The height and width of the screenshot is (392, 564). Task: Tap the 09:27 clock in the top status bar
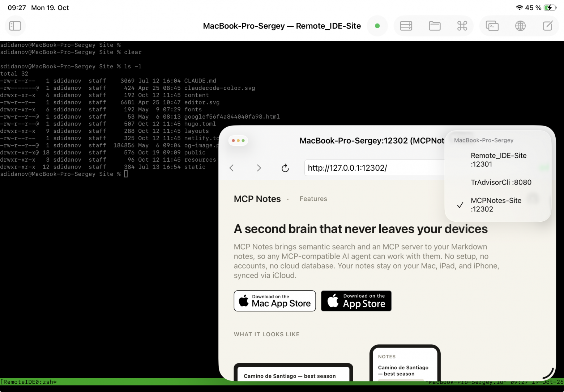click(x=17, y=8)
